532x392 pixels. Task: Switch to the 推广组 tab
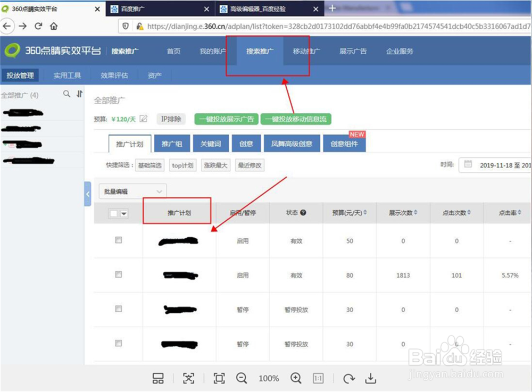pos(172,143)
